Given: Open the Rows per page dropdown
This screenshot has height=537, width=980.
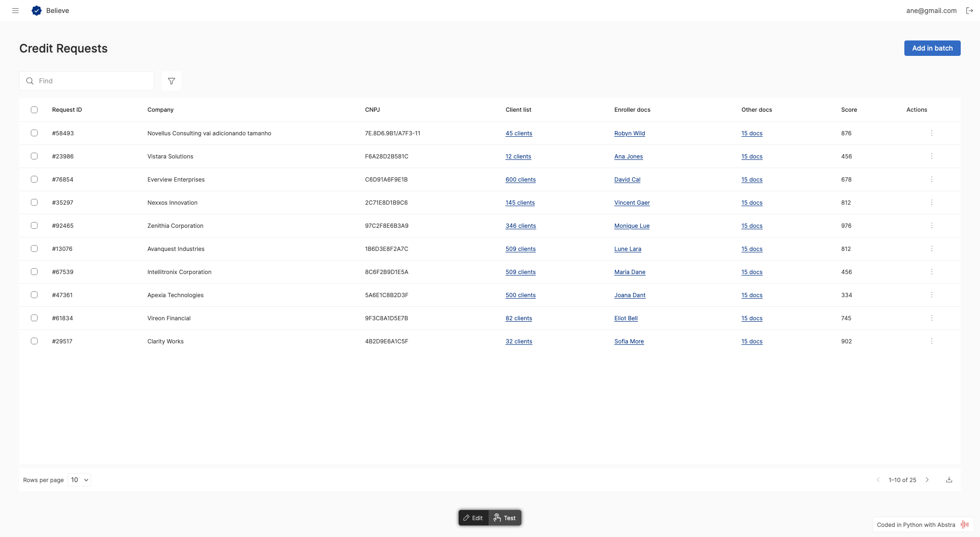Looking at the screenshot, I should pyautogui.click(x=79, y=480).
